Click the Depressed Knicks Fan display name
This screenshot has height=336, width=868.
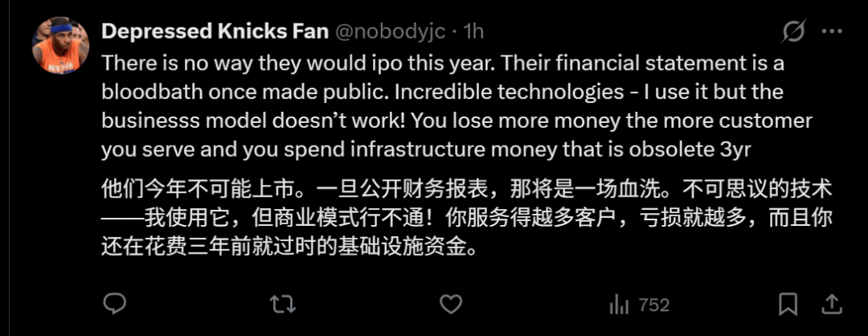click(215, 31)
